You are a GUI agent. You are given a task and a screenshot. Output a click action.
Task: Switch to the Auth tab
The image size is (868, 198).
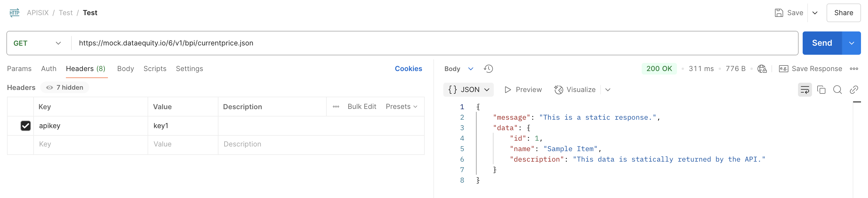[48, 69]
